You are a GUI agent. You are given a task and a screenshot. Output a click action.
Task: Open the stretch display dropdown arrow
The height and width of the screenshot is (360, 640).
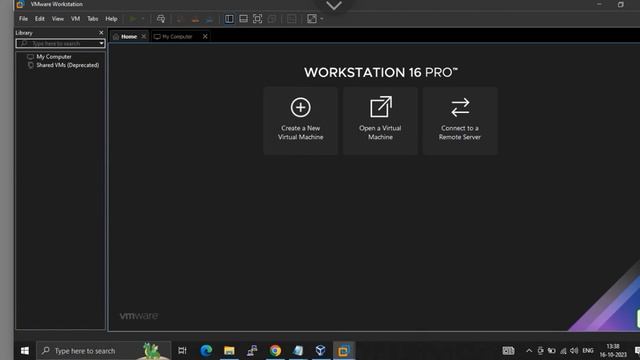point(322,19)
